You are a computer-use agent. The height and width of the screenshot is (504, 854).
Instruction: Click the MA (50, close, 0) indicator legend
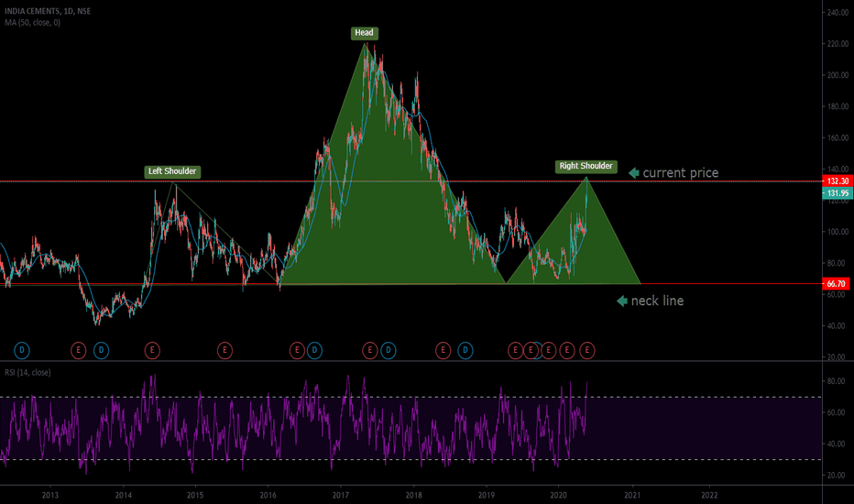33,22
